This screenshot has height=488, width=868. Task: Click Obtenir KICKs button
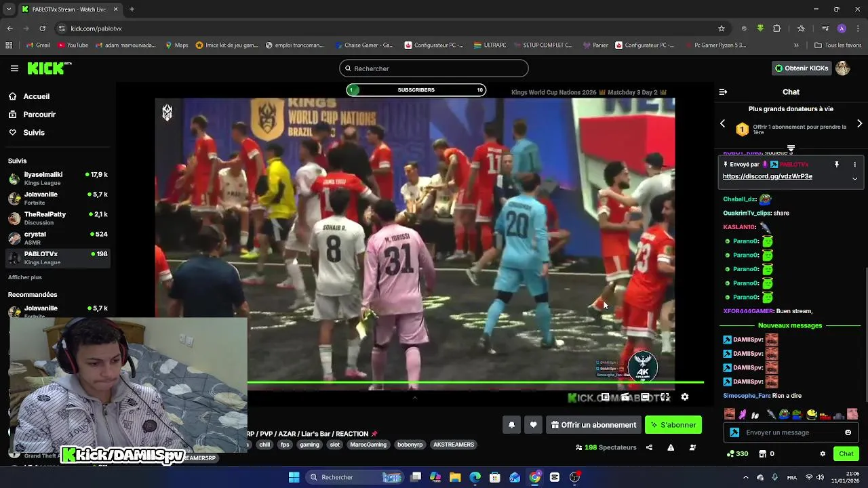coord(802,68)
